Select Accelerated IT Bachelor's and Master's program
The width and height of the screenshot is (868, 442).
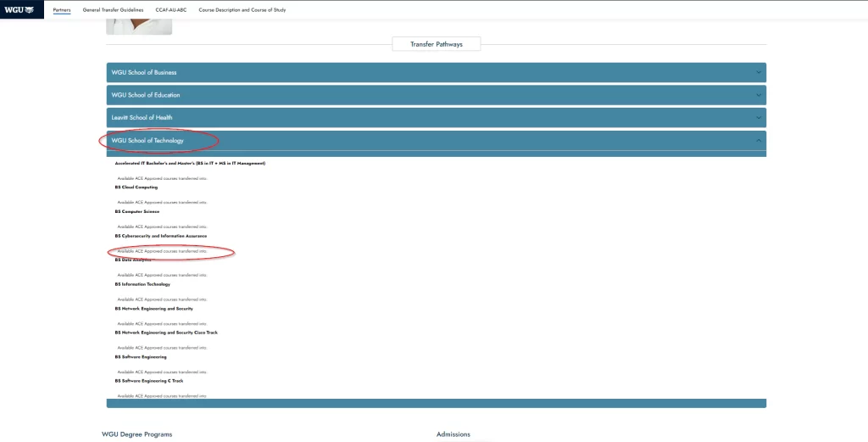(x=190, y=164)
